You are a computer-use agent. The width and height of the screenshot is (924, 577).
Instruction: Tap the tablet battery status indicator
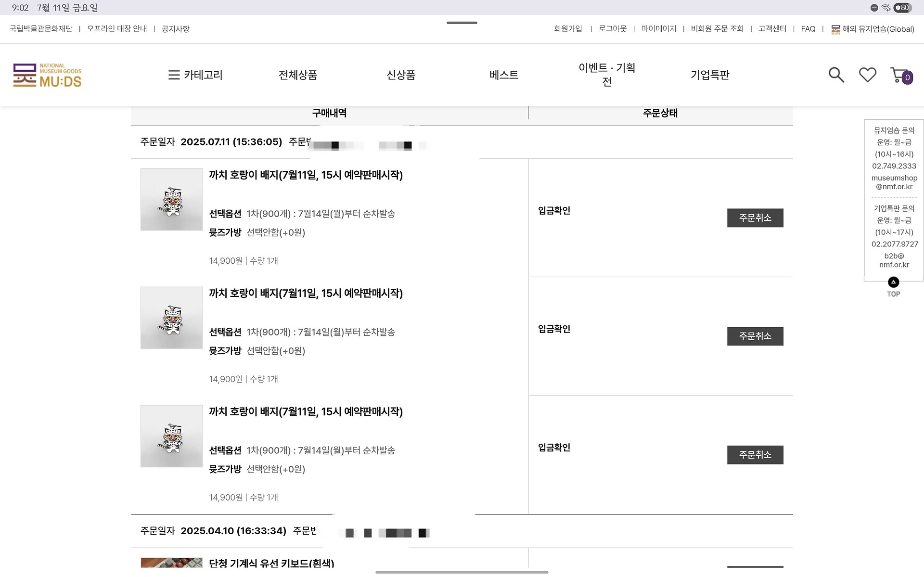tap(902, 8)
